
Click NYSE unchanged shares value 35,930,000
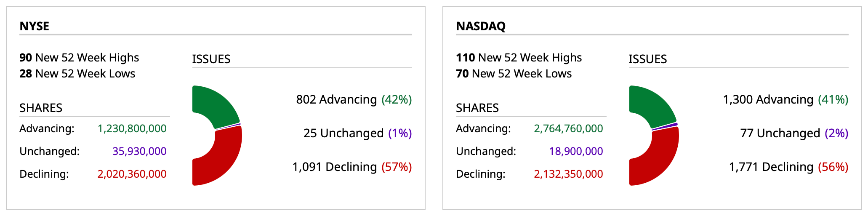tap(139, 151)
